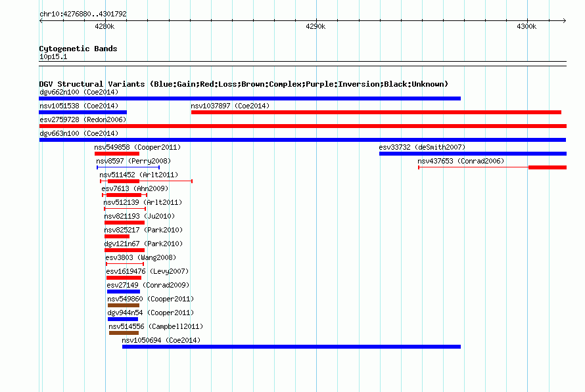Click the 4280k ruler position label
Image resolution: width=585 pixels, height=392 pixels.
[105, 26]
